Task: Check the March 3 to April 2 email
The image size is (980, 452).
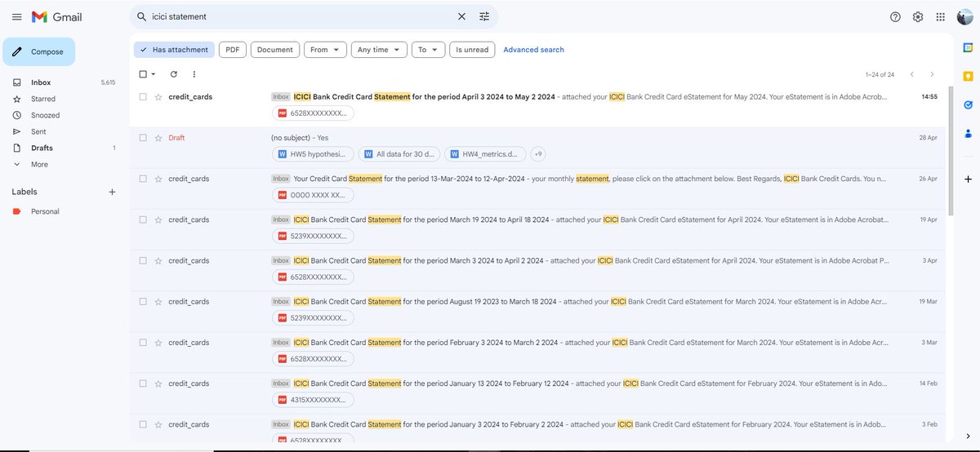Action: click(x=143, y=260)
